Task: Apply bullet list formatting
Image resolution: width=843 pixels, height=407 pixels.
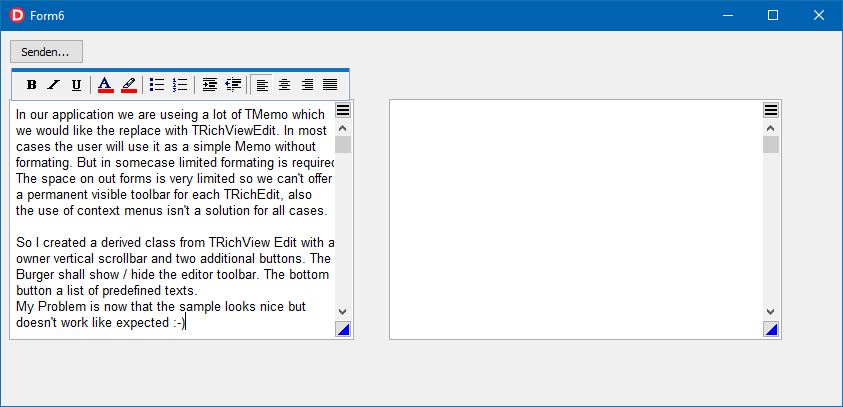Action: click(157, 85)
